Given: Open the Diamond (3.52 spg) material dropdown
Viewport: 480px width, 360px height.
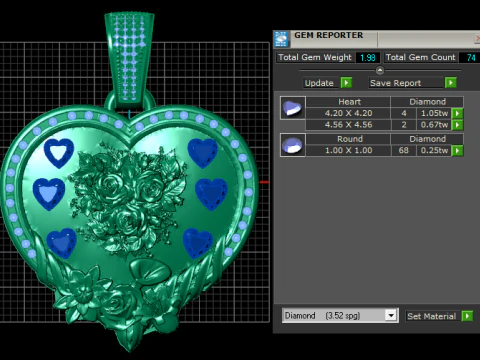Looking at the screenshot, I should [340, 315].
